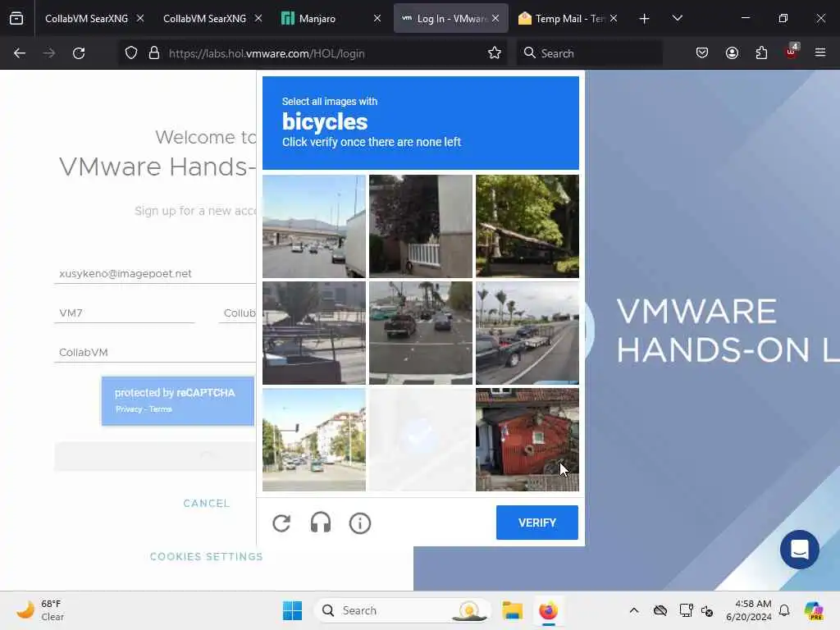Click the fading checkmarked captcha tile
This screenshot has width=840, height=630.
[421, 440]
